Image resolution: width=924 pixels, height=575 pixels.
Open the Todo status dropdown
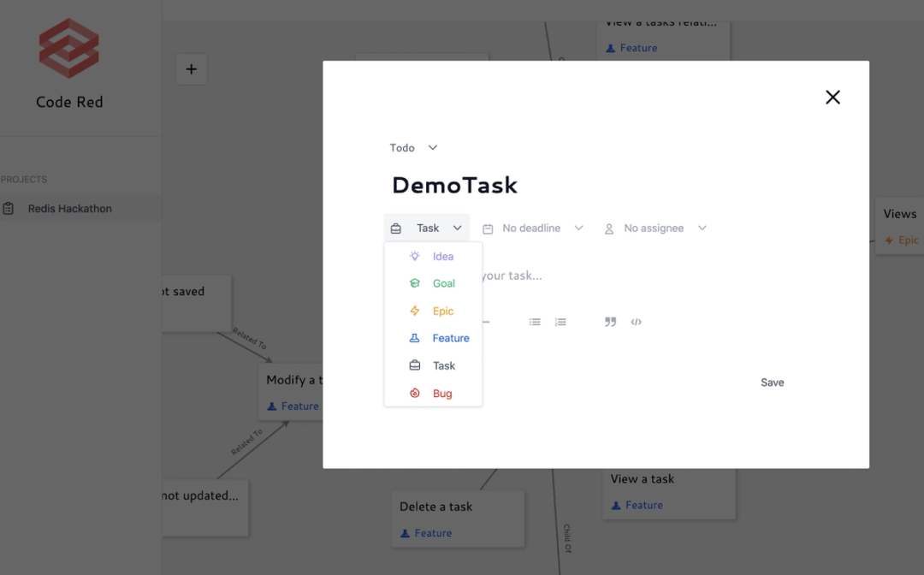pyautogui.click(x=414, y=147)
